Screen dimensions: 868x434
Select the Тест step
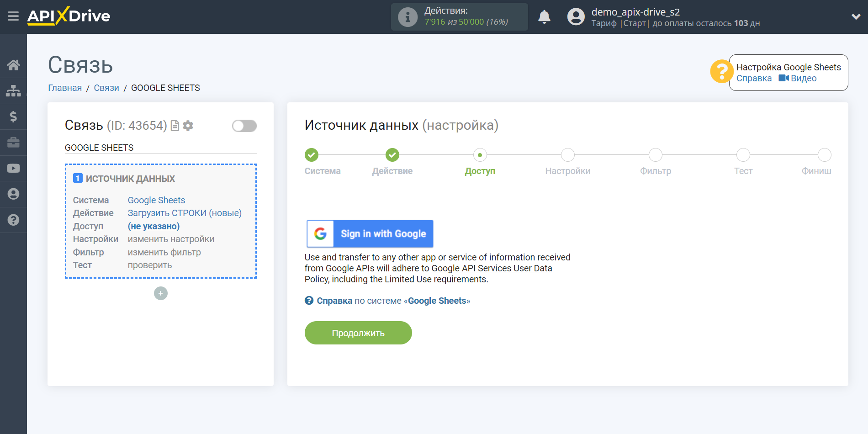click(x=743, y=155)
